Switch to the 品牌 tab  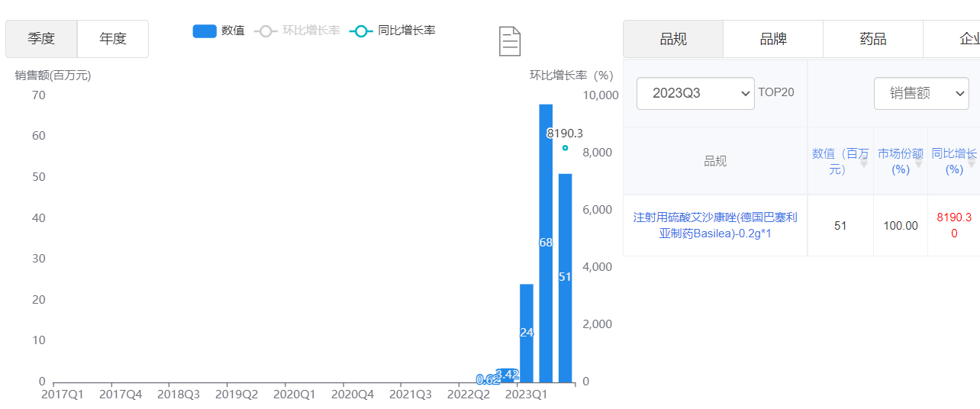(772, 39)
